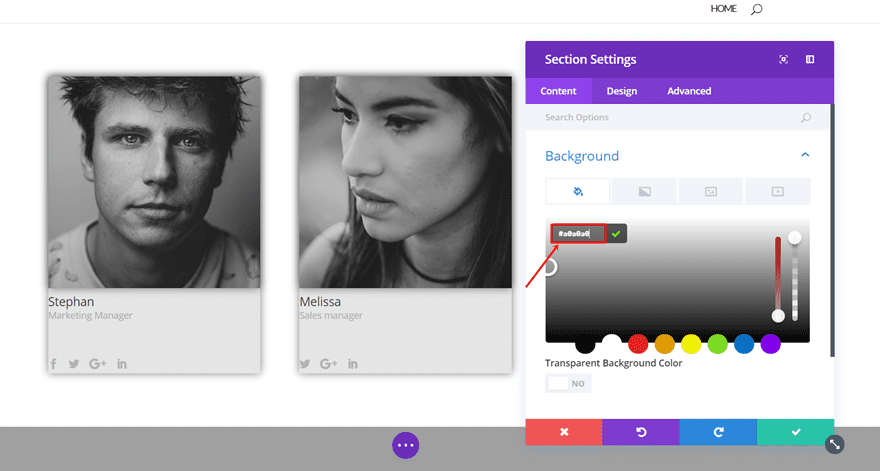Collapse the Background section chevron
The image size is (880, 471).
[805, 155]
